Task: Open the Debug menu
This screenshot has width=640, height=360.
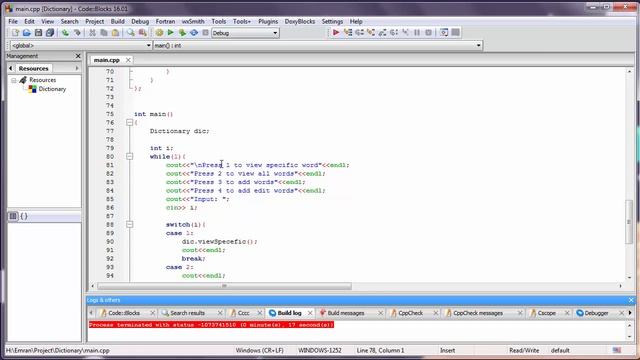Action: click(140, 21)
